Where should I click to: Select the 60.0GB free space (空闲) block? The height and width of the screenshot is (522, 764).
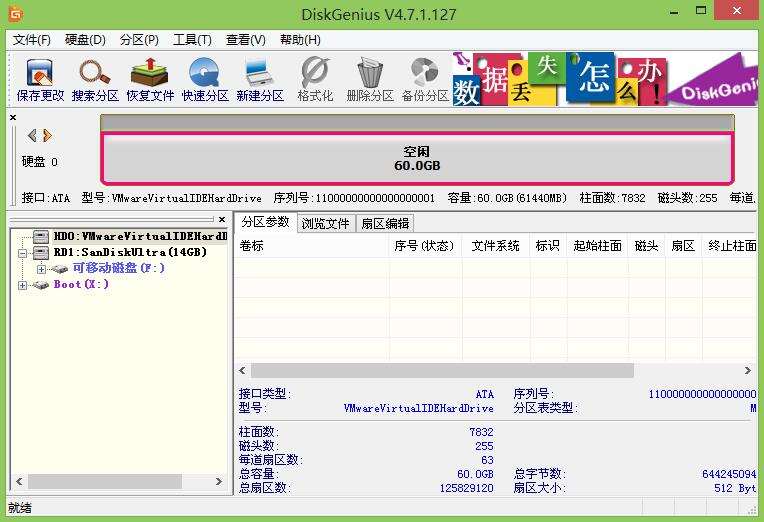[x=417, y=158]
